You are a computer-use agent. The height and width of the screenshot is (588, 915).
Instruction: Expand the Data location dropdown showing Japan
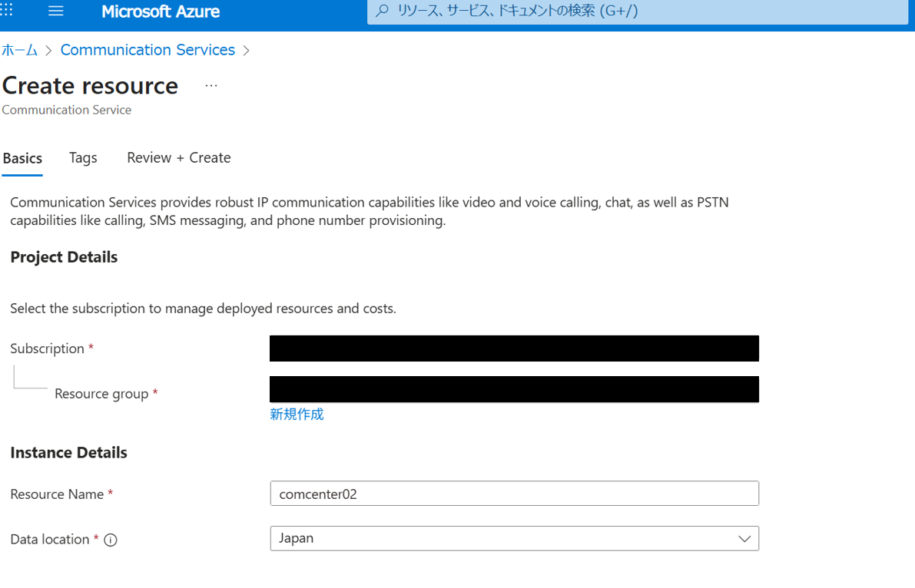click(x=514, y=538)
